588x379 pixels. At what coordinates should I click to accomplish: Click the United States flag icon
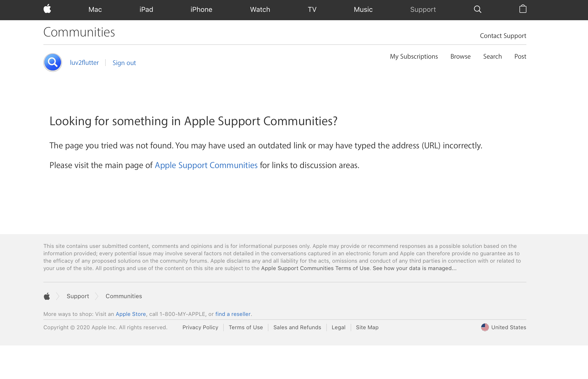coord(485,327)
